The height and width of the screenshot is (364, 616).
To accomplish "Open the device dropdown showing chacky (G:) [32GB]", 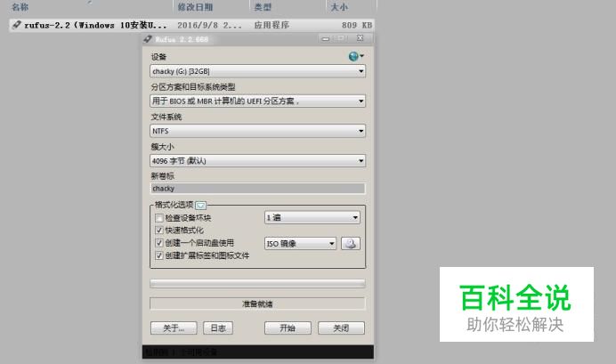I will tap(258, 71).
